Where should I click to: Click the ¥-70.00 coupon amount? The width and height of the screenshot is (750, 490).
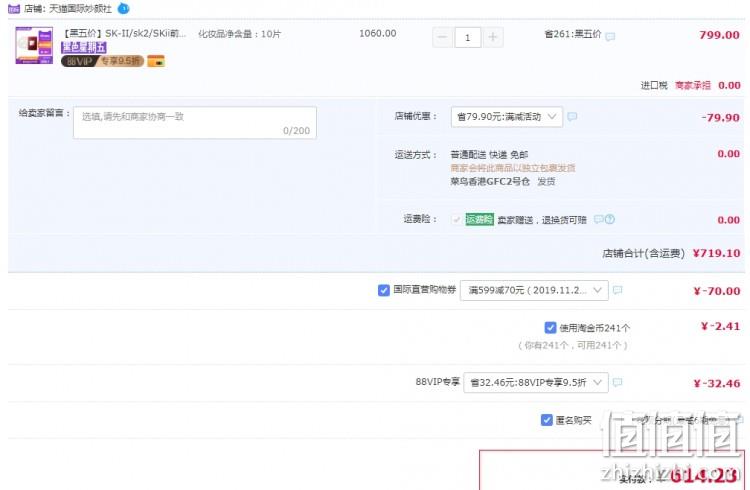coord(717,291)
